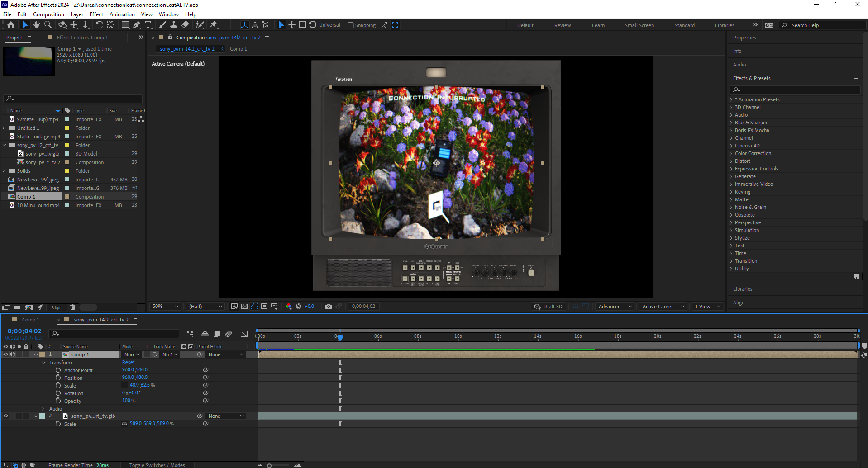The height and width of the screenshot is (468, 868).
Task: Collapse the Transform properties of Comp 1
Action: click(x=43, y=363)
